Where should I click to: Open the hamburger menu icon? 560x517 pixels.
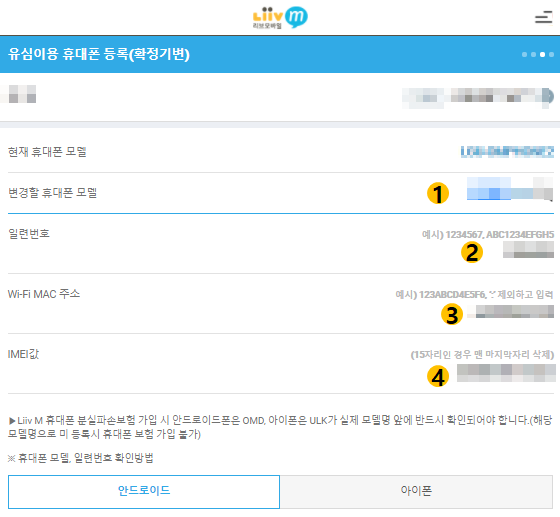[543, 17]
